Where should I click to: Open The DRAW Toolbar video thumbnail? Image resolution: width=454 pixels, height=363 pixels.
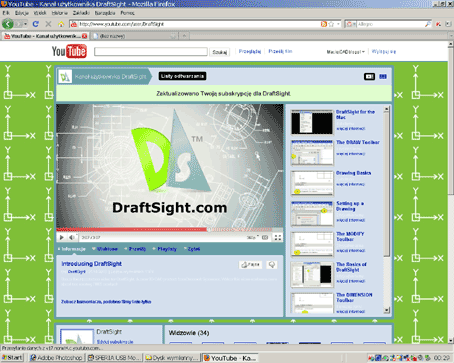(312, 153)
